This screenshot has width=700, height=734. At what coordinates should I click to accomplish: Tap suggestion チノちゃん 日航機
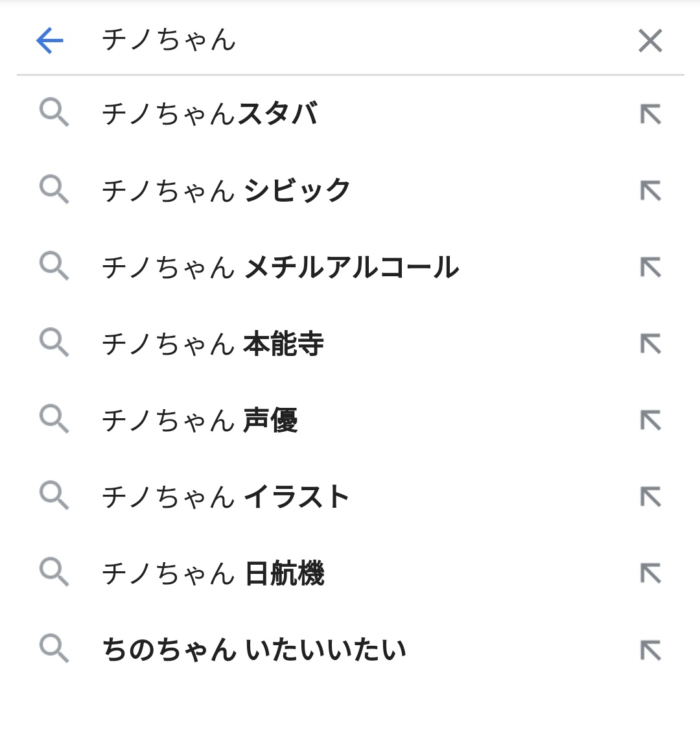[x=213, y=573]
